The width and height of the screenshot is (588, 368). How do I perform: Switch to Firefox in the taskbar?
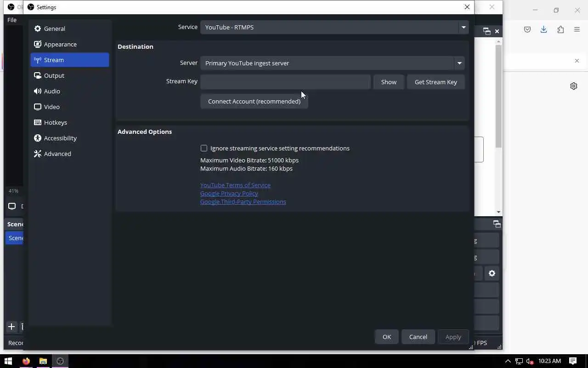[26, 361]
